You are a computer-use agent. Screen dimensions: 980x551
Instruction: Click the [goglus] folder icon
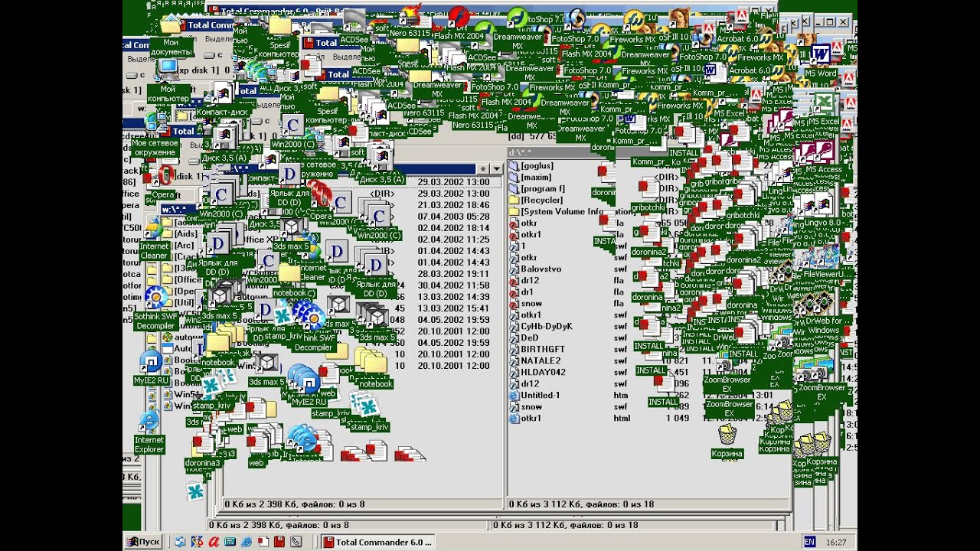(x=514, y=166)
